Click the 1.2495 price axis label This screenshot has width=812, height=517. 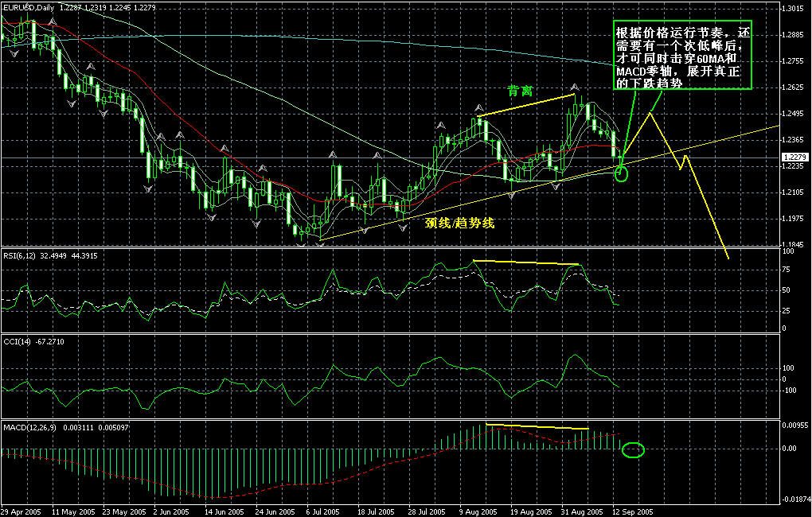[x=793, y=114]
